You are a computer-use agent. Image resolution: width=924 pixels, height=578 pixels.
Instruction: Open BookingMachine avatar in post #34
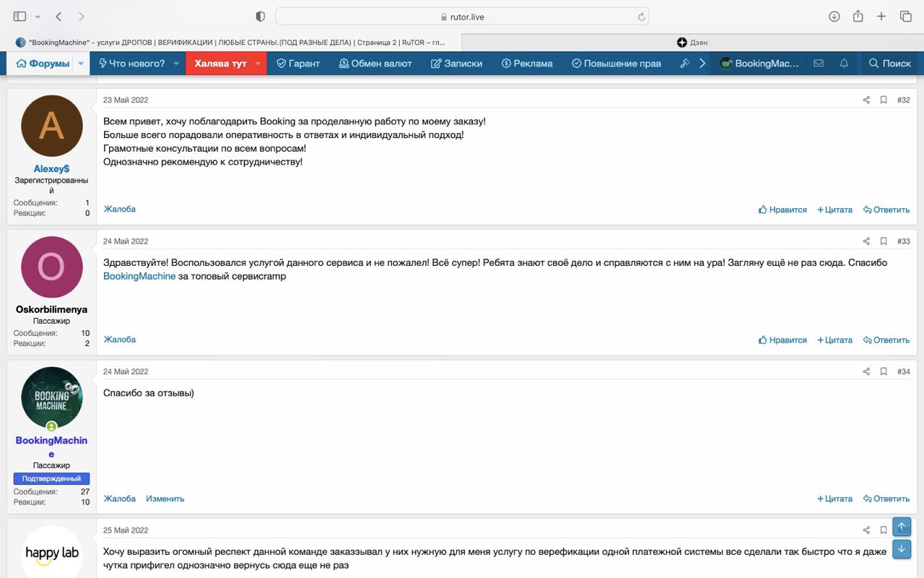(x=51, y=397)
